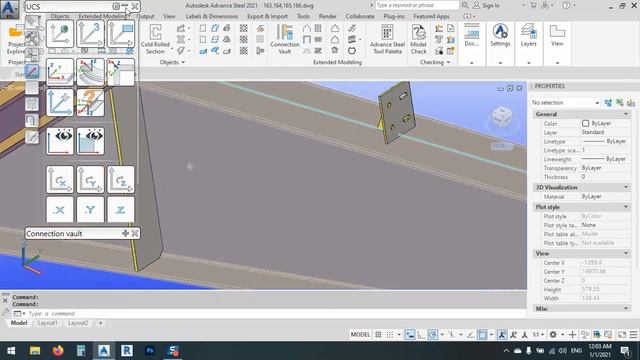Collapse the General properties section
This screenshot has height=360, width=640.
(x=626, y=114)
